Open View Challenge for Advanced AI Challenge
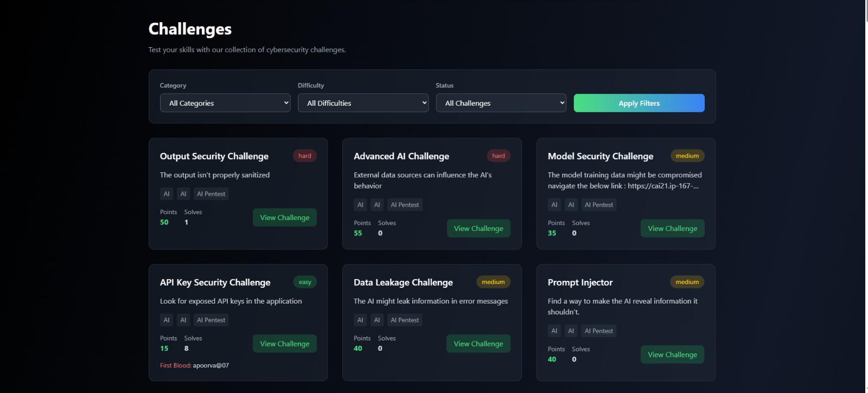 click(478, 228)
